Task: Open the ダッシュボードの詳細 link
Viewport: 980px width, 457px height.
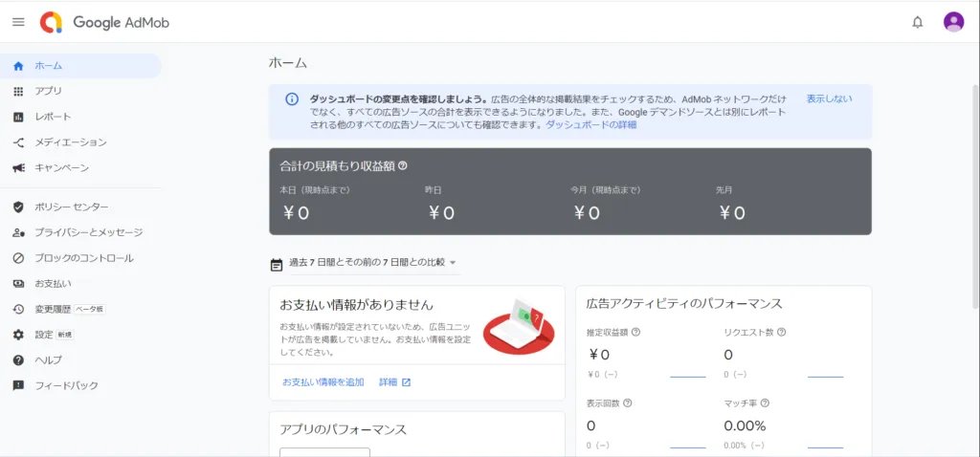Action: (590, 125)
